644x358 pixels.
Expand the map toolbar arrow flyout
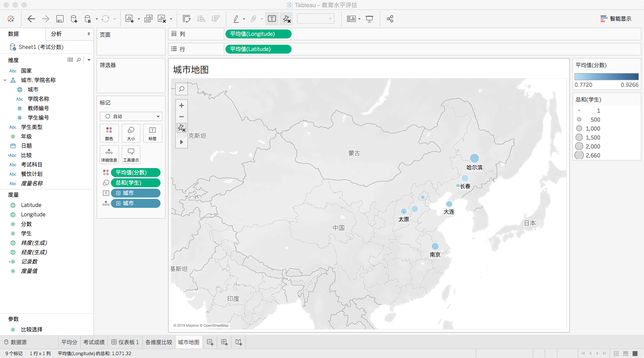tap(182, 142)
